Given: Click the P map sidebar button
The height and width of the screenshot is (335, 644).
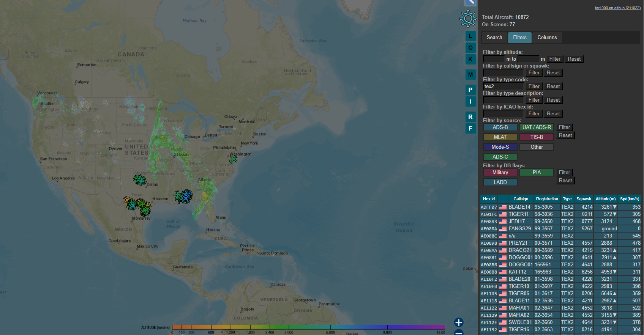Looking at the screenshot, I should 470,90.
